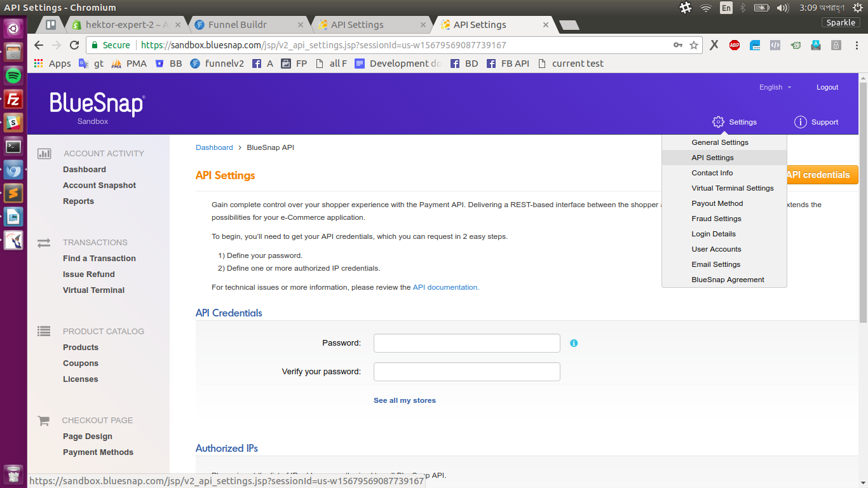Select Email Settings menu item

(x=724, y=264)
